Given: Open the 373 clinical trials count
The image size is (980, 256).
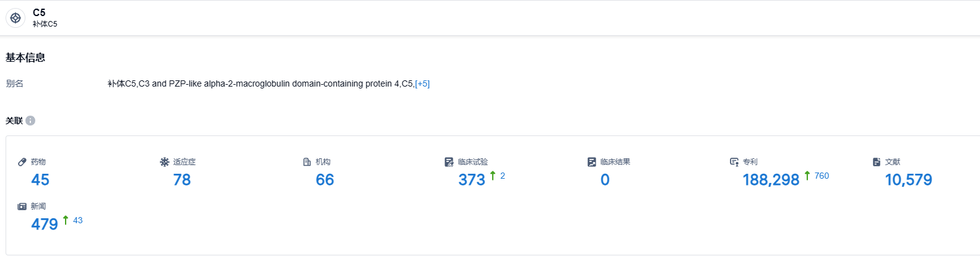Looking at the screenshot, I should 472,180.
